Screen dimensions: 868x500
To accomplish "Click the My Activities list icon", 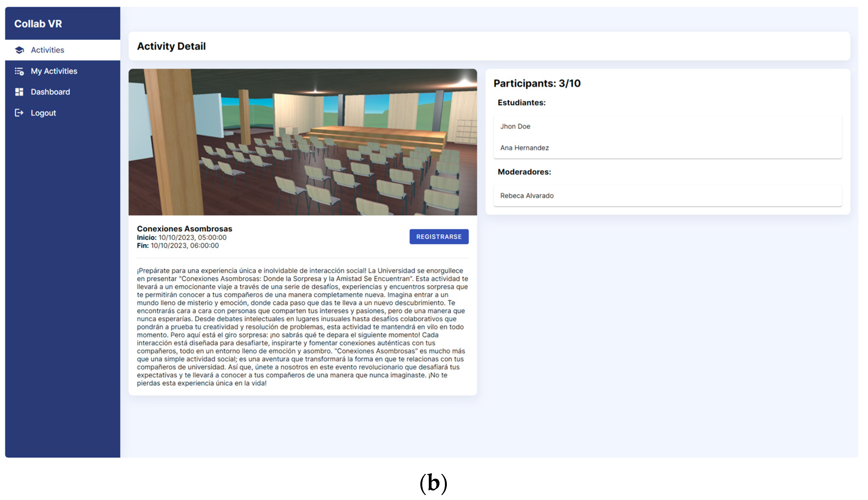I will point(19,71).
